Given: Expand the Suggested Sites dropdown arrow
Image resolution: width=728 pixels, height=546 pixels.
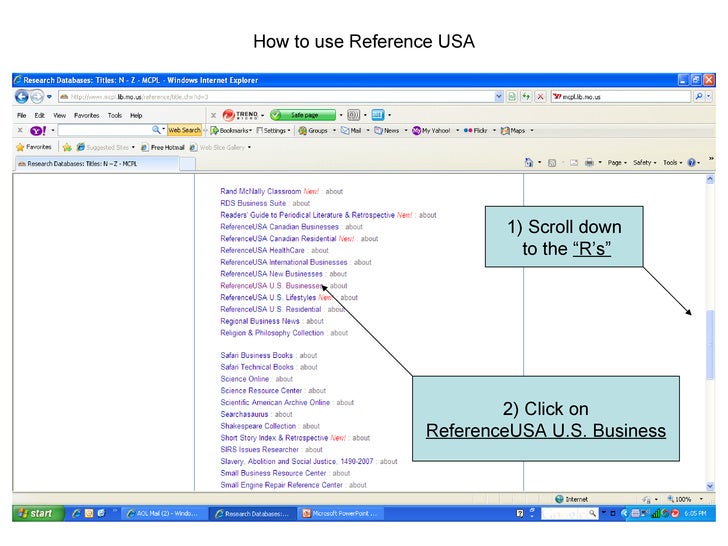Looking at the screenshot, I should pyautogui.click(x=133, y=148).
